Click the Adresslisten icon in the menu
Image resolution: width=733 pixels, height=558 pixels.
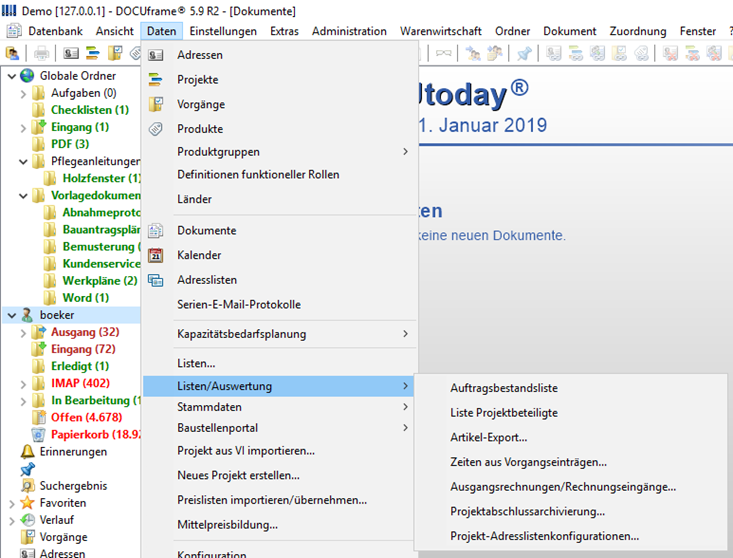(x=155, y=280)
